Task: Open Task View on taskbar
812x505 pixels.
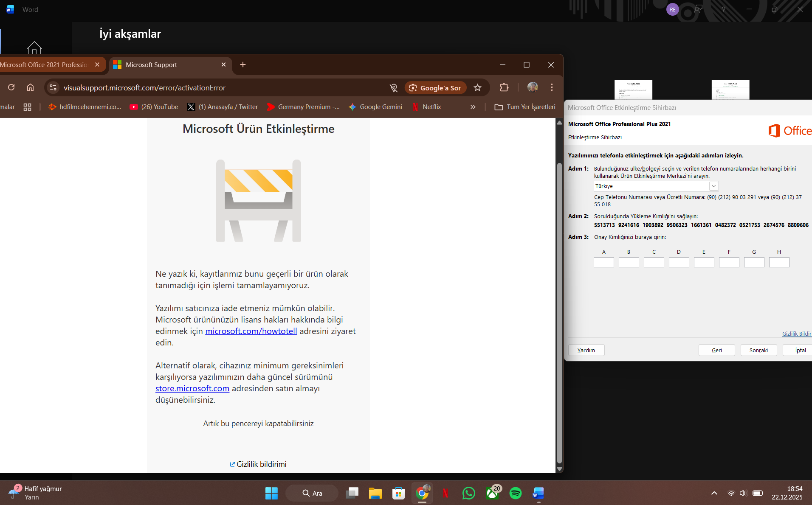Action: [x=352, y=493]
